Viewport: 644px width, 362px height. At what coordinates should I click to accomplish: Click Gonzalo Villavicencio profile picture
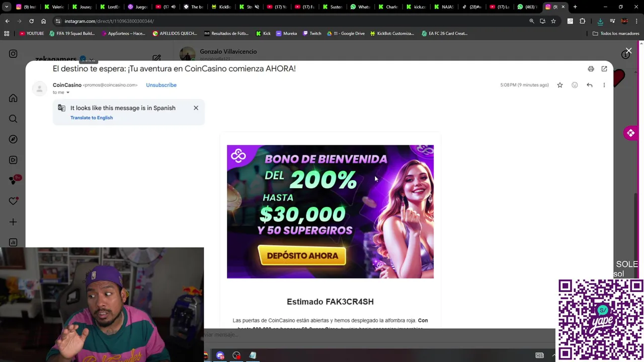(187, 54)
